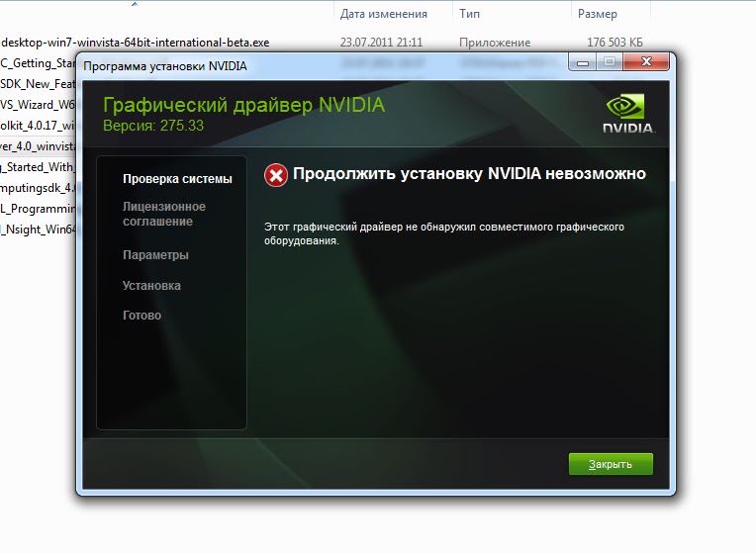Select the L_Programmin file in Explorer
Viewport: 756px width, 553px height.
pos(38,209)
